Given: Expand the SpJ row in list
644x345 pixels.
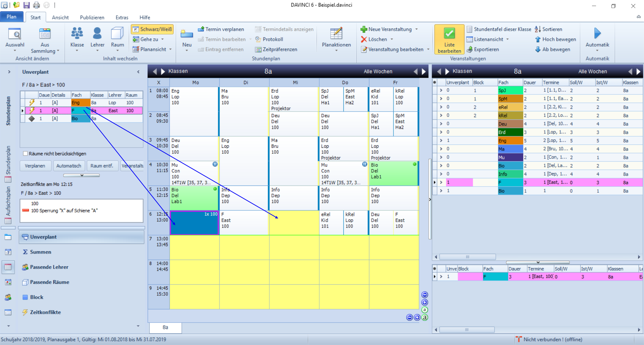Looking at the screenshot, I should [x=441, y=90].
